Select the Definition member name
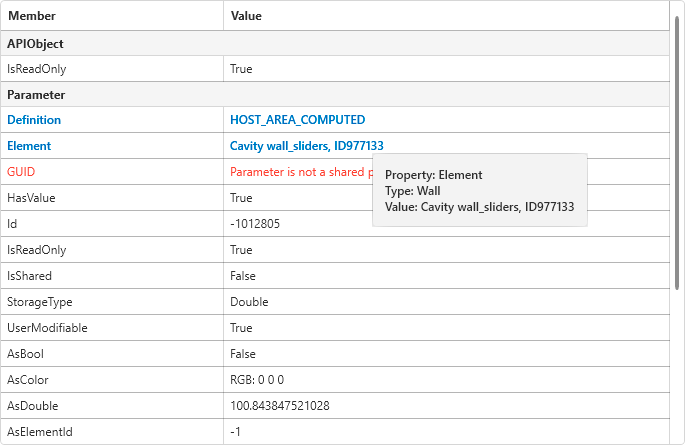This screenshot has width=685, height=445. [34, 120]
